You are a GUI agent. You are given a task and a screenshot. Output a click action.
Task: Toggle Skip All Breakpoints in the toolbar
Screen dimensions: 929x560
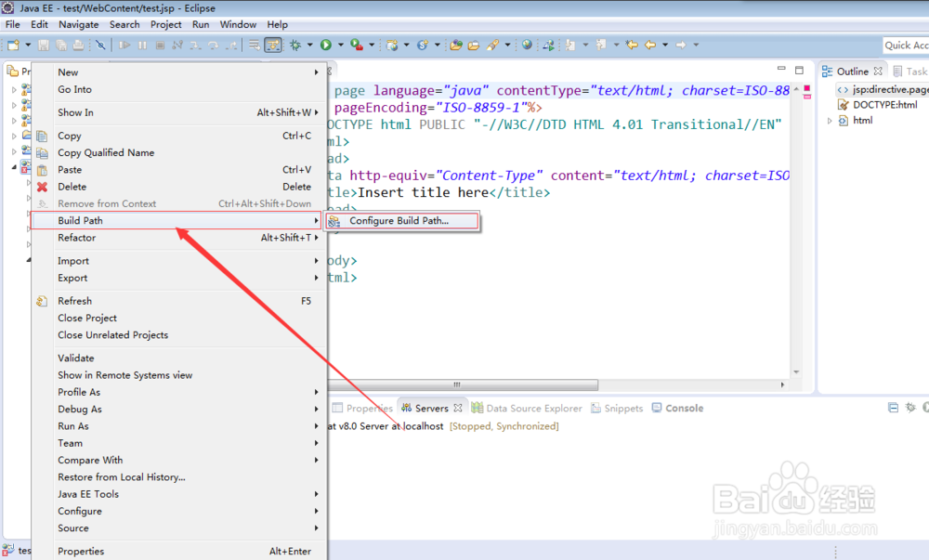(x=100, y=45)
